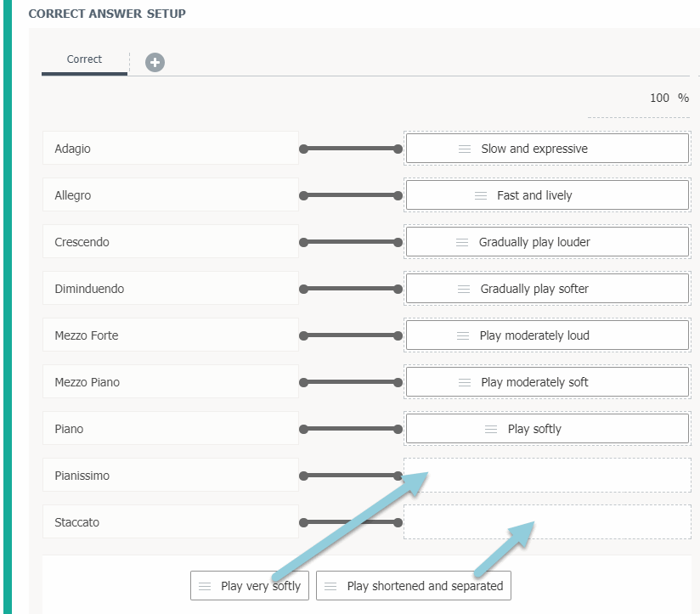Click the empty drop zone beside Pianissimo
The image size is (700, 614).
point(547,476)
